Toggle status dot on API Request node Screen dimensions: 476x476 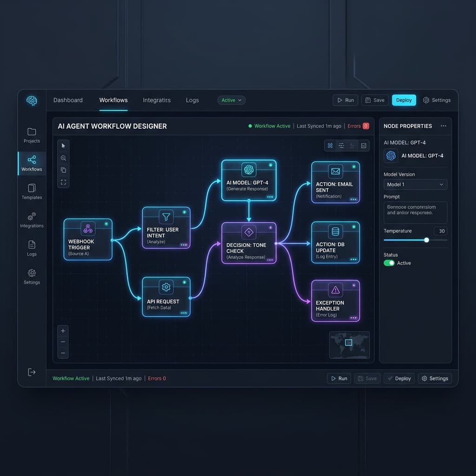(184, 282)
